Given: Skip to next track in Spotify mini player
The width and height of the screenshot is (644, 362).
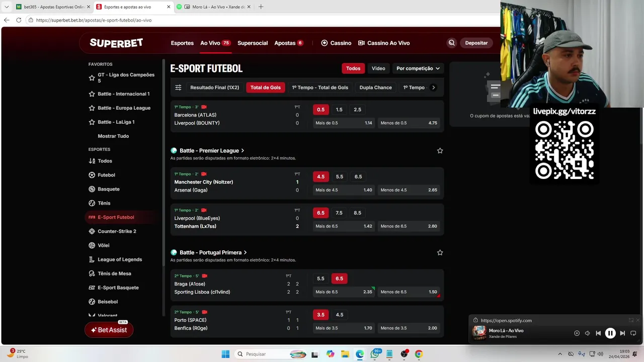Looking at the screenshot, I should point(622,333).
